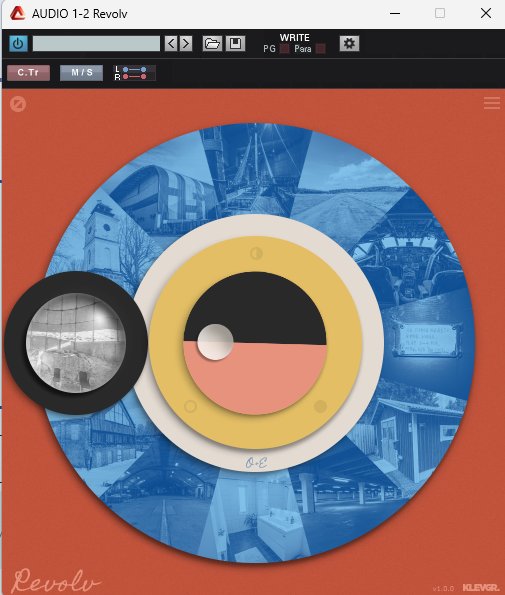Click the WRITE label
The width and height of the screenshot is (505, 595).
point(294,38)
